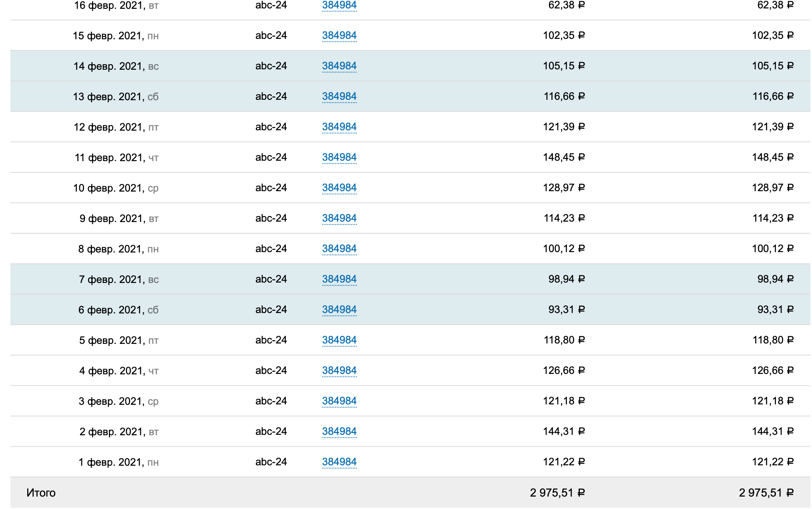Open link 384984 in 2 февр. 2021 row
Image resolution: width=812 pixels, height=509 pixels.
click(x=339, y=431)
